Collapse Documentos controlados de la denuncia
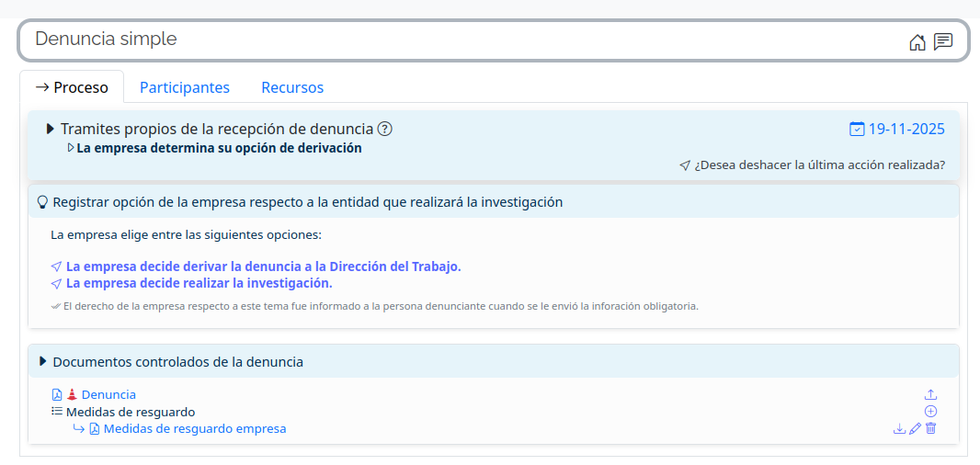Screen dimensions: 980x465 42,362
